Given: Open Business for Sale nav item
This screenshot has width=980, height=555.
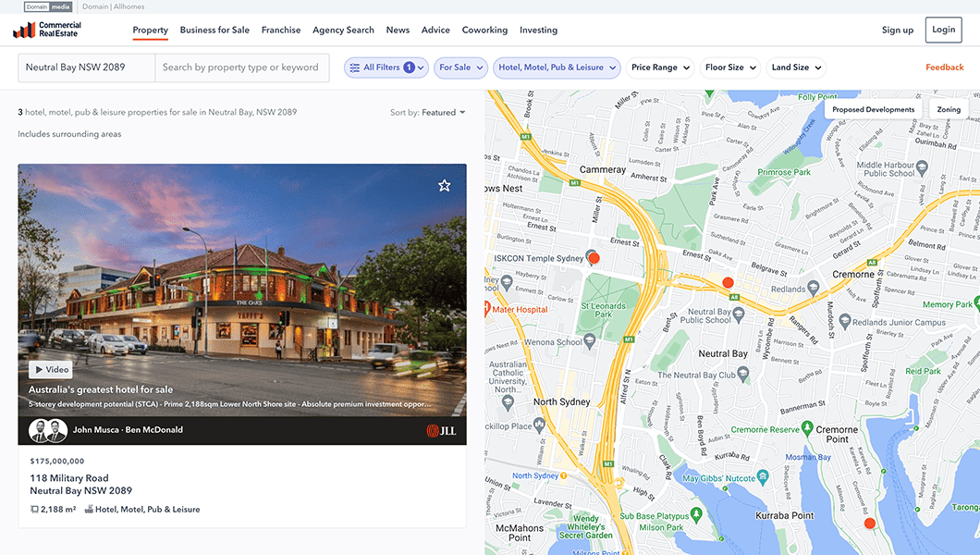Looking at the screenshot, I should 214,30.
